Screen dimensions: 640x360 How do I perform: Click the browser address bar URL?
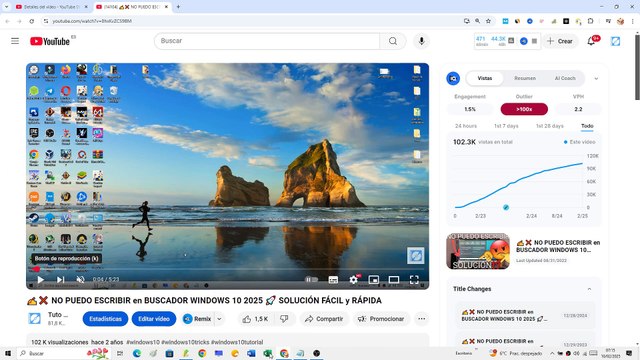click(x=92, y=21)
